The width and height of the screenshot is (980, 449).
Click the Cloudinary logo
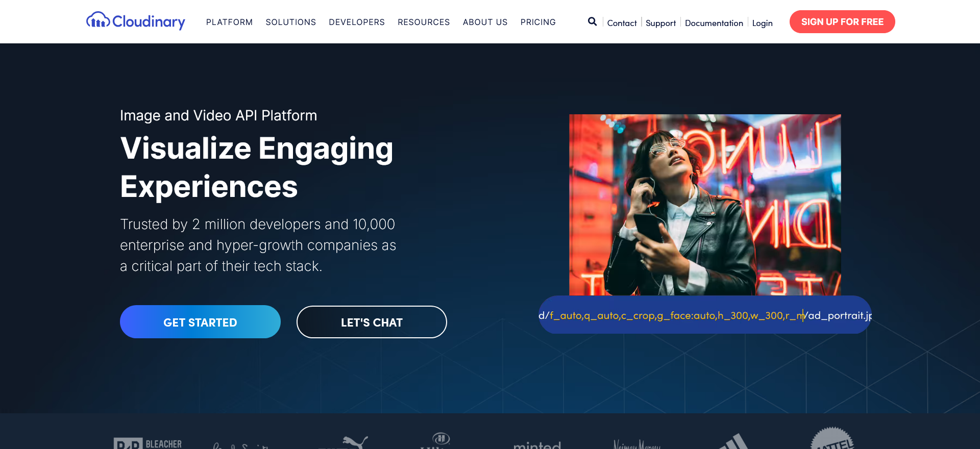[136, 21]
